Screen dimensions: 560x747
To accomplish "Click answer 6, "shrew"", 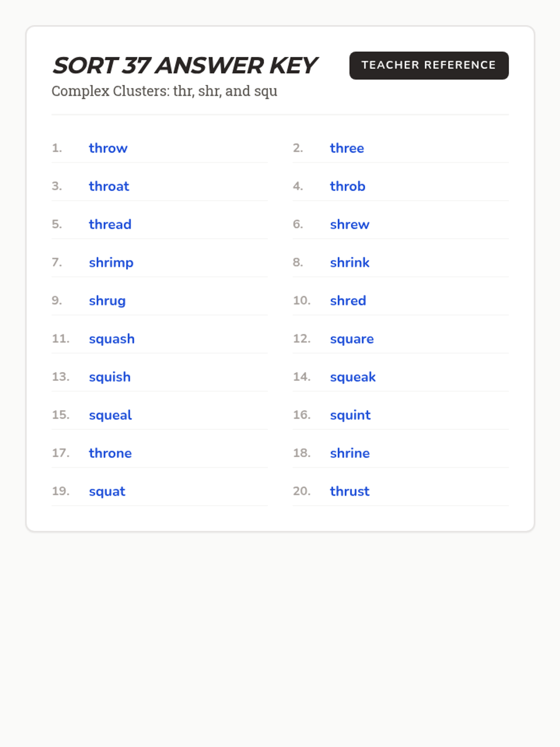I will coord(350,225).
